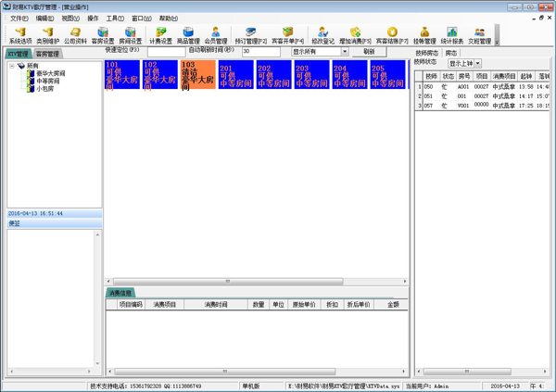The image size is (556, 392).
Task: Open 公司资料 toolbar icon
Action: click(x=75, y=35)
